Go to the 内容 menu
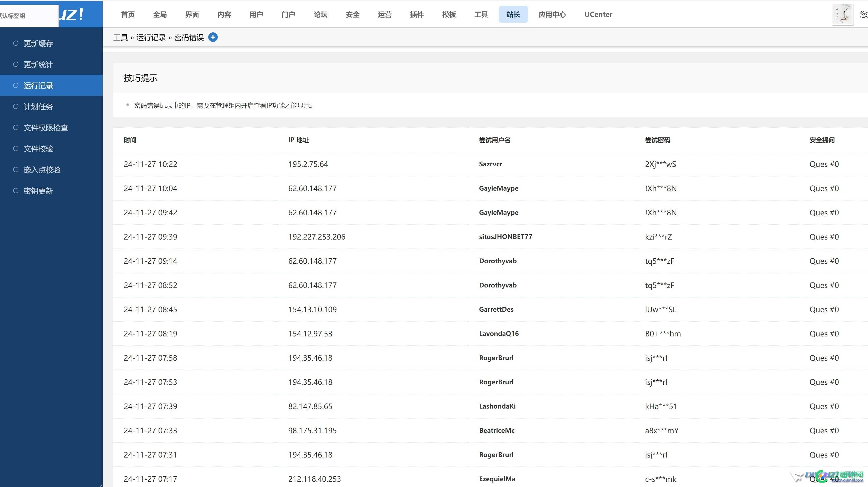This screenshot has height=487, width=868. [224, 14]
